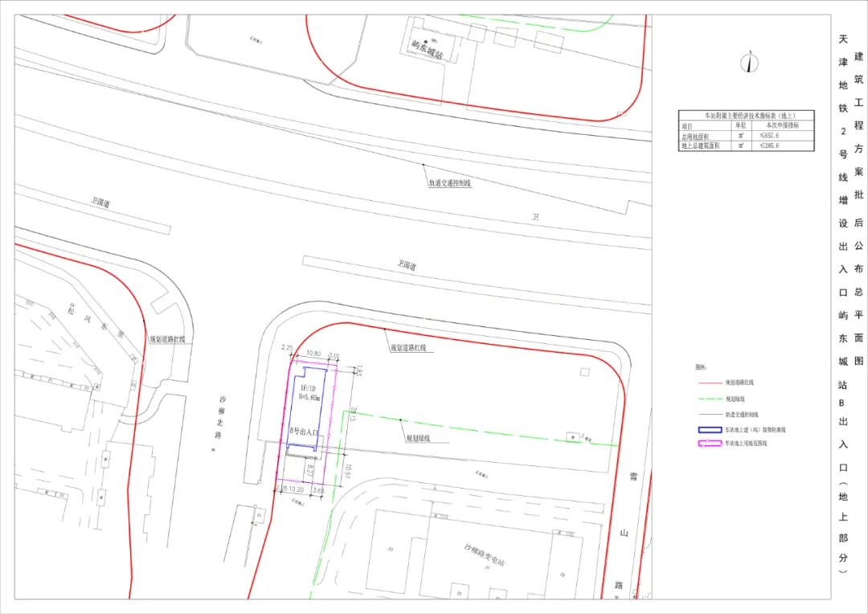Click the 10.80 dimension above the building

pos(314,354)
